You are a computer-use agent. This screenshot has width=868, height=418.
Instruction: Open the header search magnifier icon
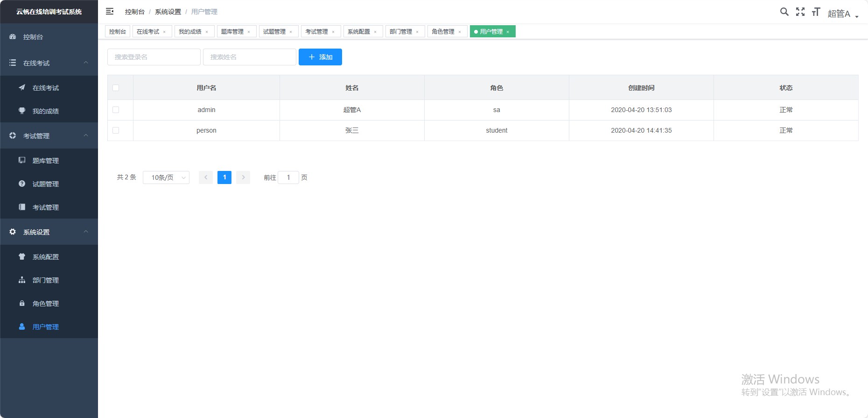[784, 12]
